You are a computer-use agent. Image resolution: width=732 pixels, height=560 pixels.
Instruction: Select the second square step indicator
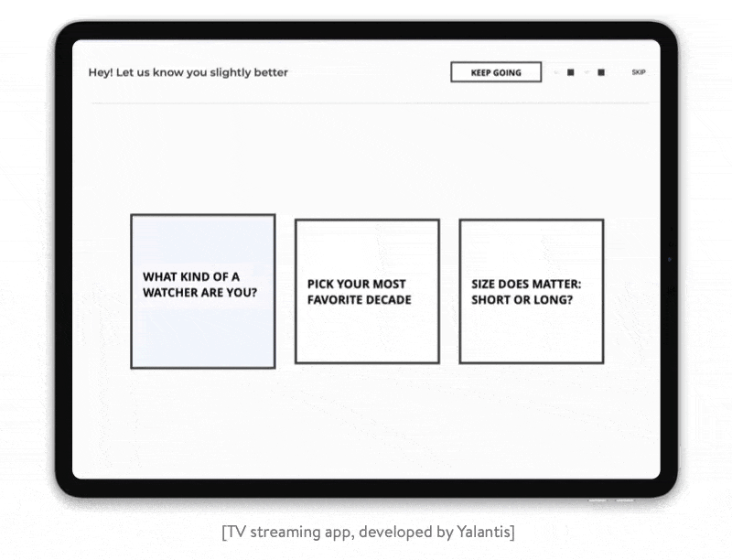pos(601,72)
